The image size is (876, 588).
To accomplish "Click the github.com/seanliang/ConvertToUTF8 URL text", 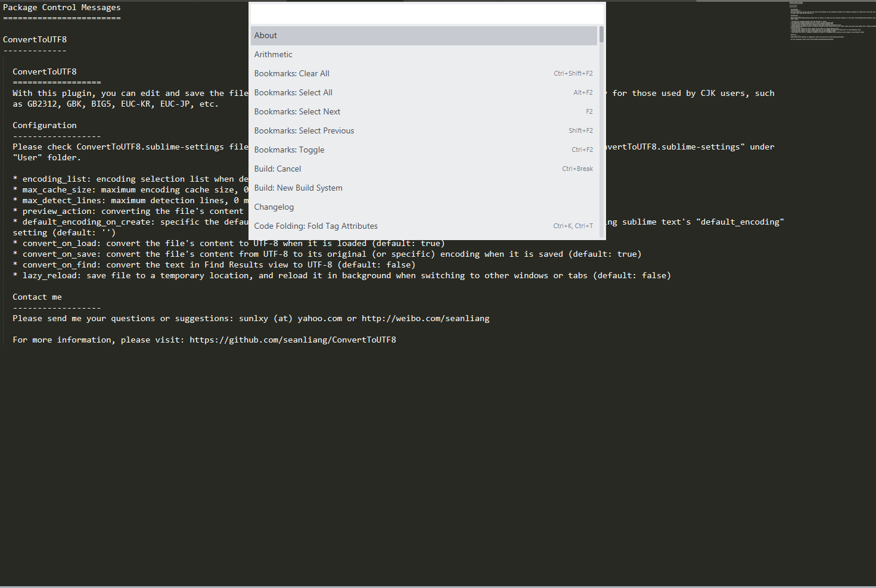I will click(x=293, y=340).
